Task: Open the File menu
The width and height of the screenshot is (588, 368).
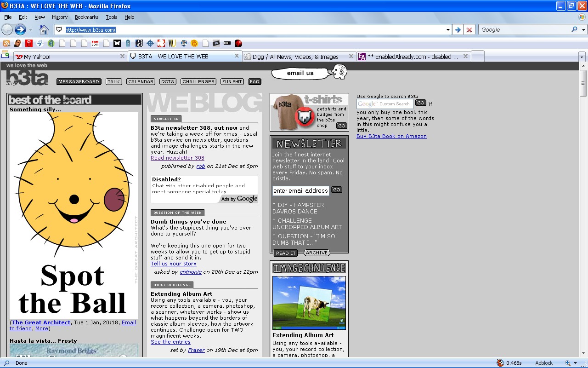Action: coord(8,17)
